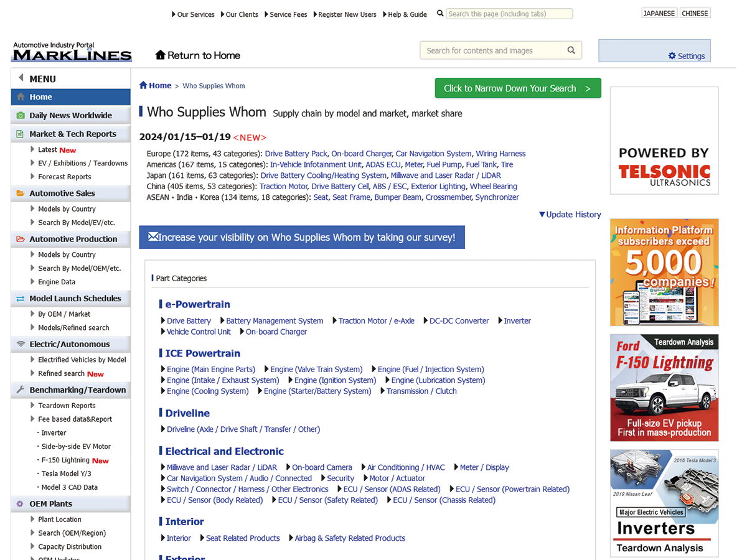Click to Narrow Down Your Search button
Screen dimensions: 747x560
click(518, 88)
